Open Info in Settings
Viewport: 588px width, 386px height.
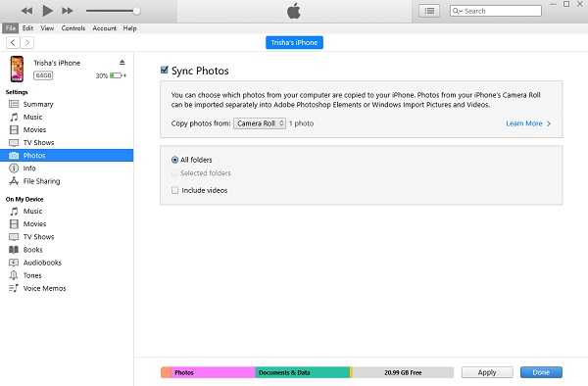pyautogui.click(x=67, y=169)
